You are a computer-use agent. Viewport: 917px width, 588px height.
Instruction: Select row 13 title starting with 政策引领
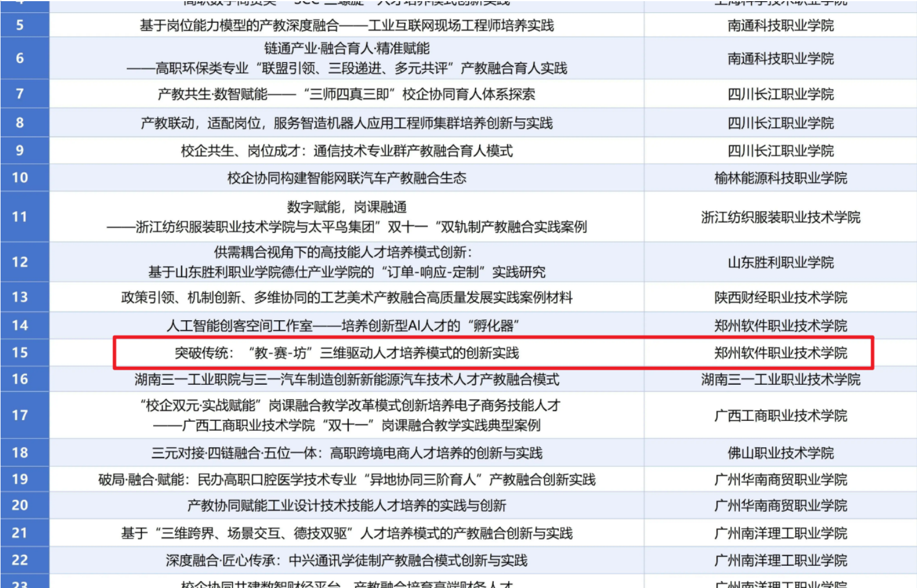pos(346,297)
